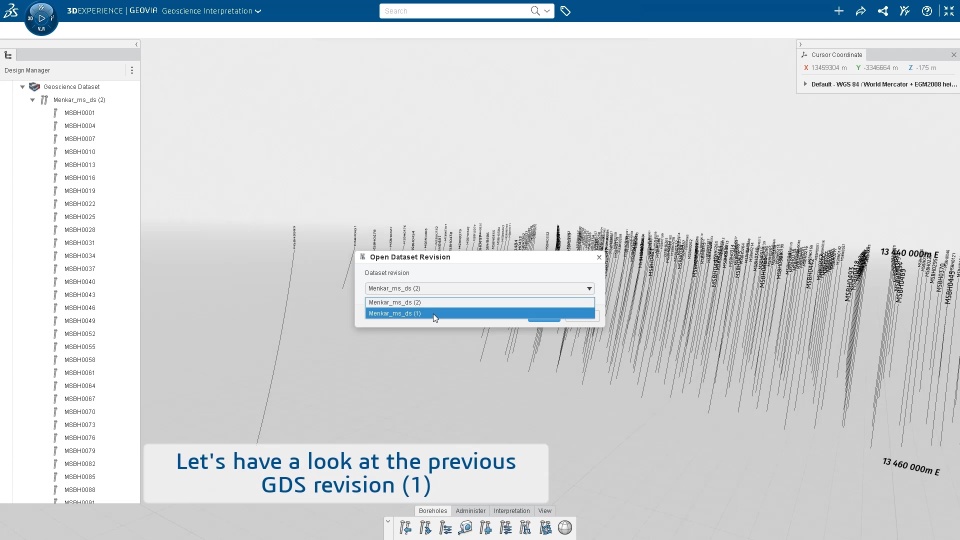
Task: Open the tools icon next to help
Action: [905, 11]
